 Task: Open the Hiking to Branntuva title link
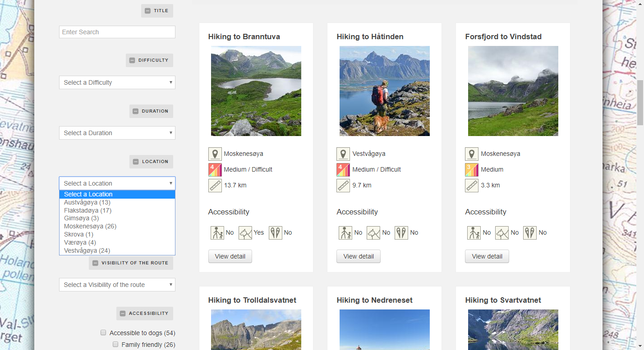(244, 36)
